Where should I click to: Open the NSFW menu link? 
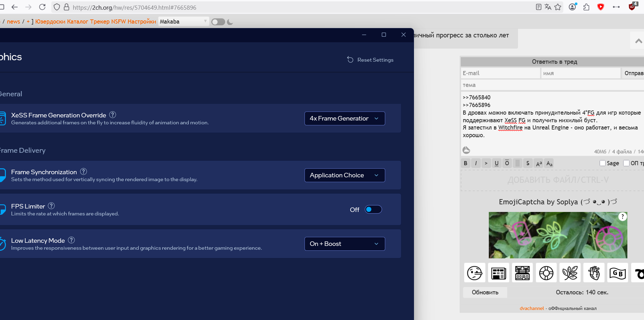tap(118, 21)
